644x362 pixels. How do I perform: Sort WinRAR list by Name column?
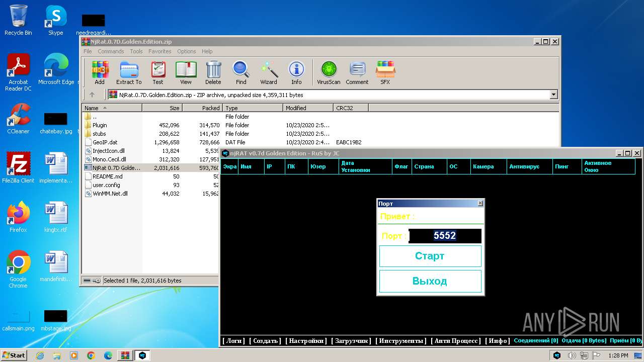tap(112, 108)
